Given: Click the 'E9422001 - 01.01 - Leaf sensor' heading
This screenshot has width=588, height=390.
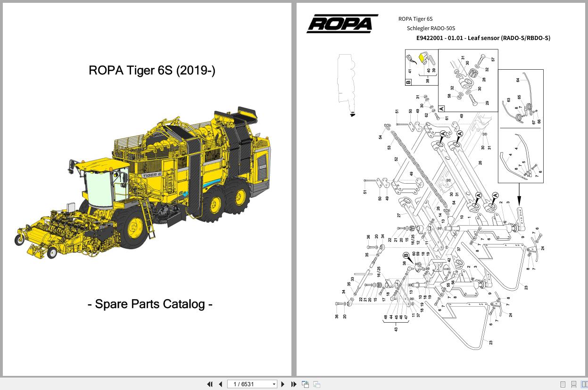Looking at the screenshot, I should pos(483,38).
